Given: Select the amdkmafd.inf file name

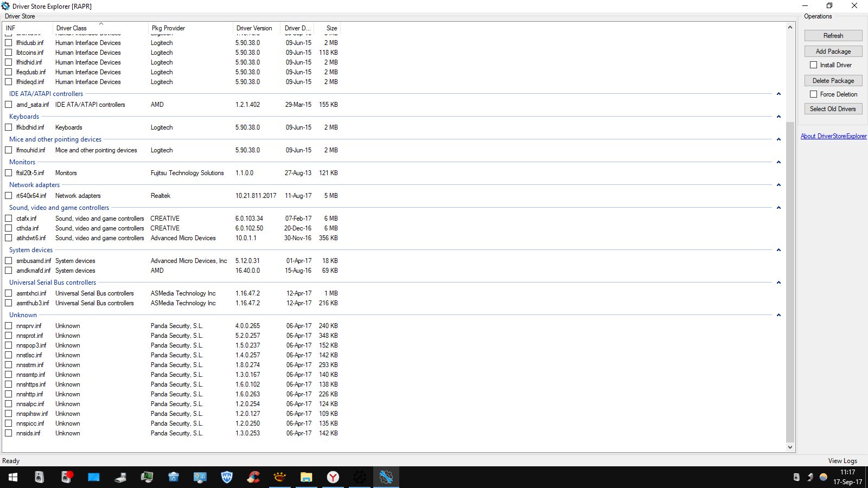Looking at the screenshot, I should [x=34, y=271].
